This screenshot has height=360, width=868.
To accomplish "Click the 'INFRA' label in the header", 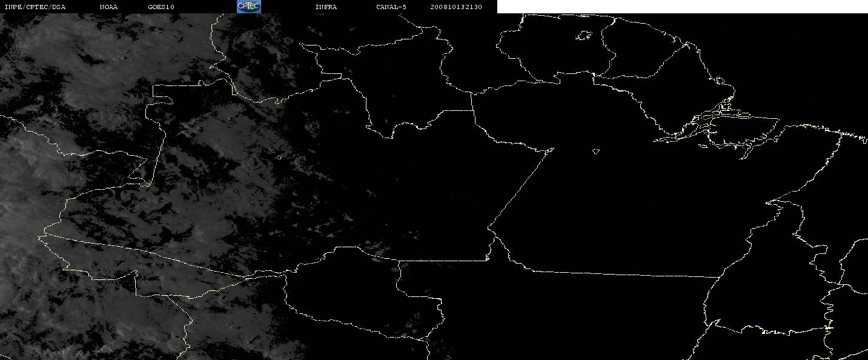I will [326, 7].
